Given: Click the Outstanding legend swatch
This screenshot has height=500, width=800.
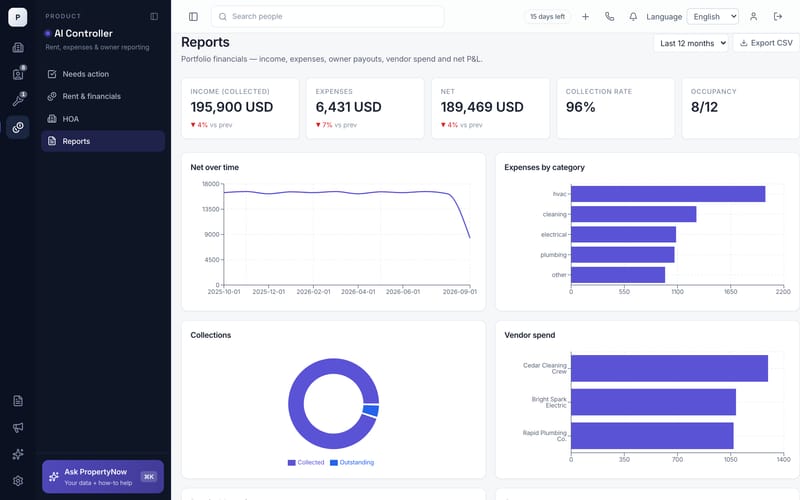Looking at the screenshot, I should click(334, 463).
